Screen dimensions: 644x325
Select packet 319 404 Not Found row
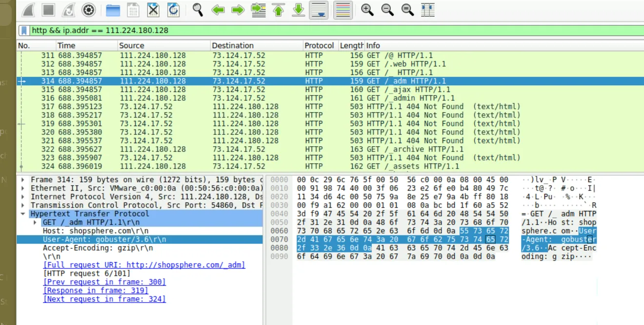click(x=330, y=124)
